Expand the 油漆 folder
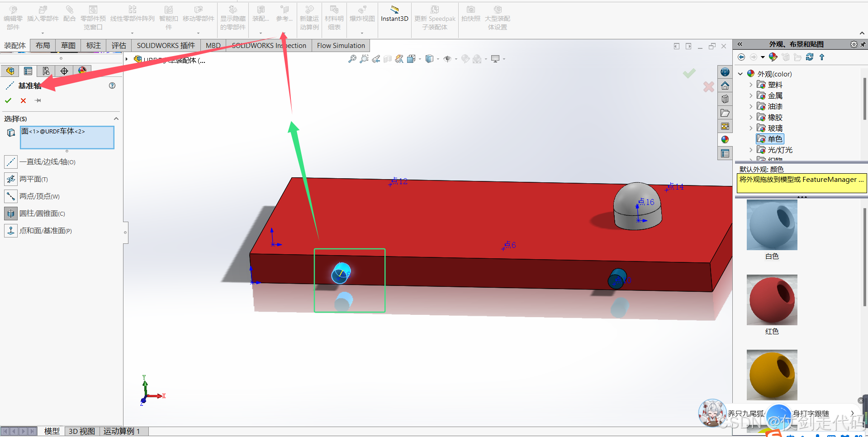 pyautogui.click(x=751, y=106)
